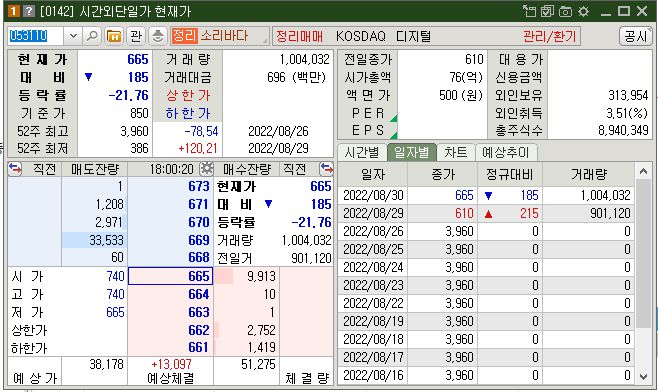Click the bid quantity 9,913
658x392 pixels.
261,276
